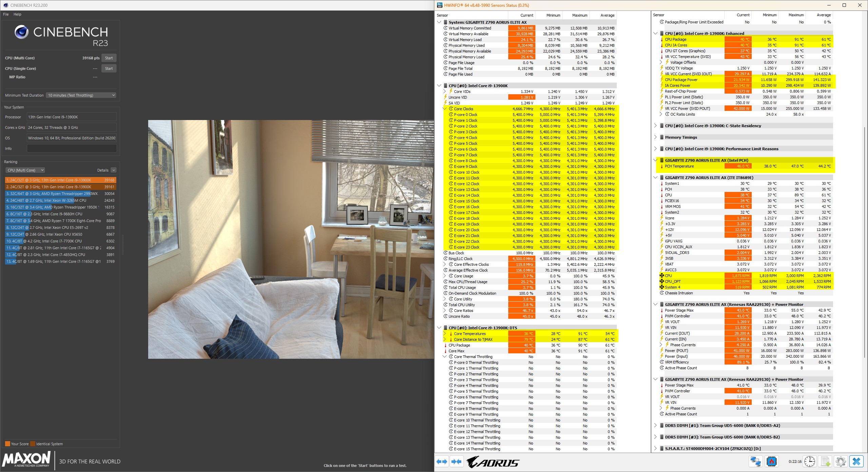This screenshot has height=472, width=868.
Task: Expand the Core Temperatures row
Action: point(445,334)
